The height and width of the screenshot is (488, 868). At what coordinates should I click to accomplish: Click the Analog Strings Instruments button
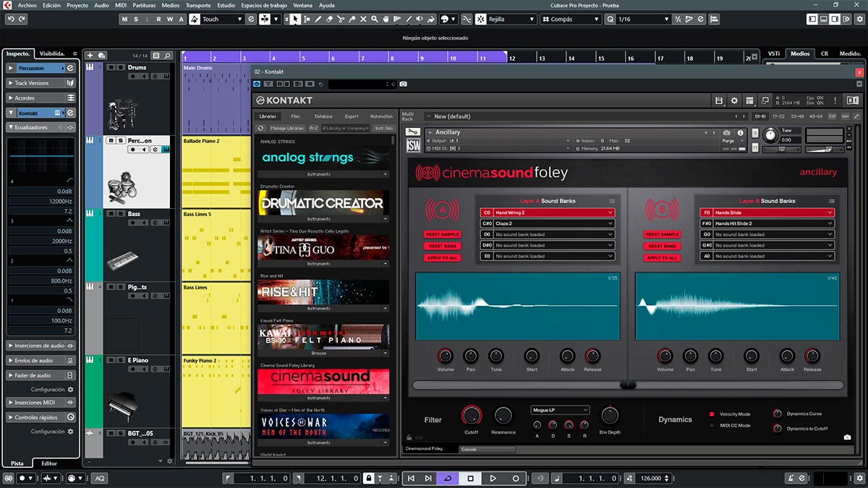click(x=319, y=174)
